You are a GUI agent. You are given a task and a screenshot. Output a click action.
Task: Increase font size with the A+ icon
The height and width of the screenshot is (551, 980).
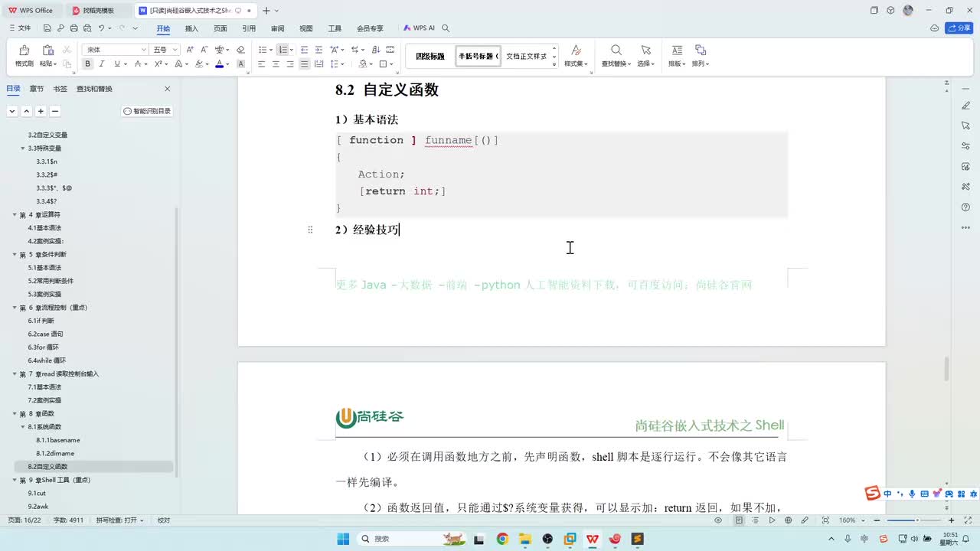tap(190, 50)
